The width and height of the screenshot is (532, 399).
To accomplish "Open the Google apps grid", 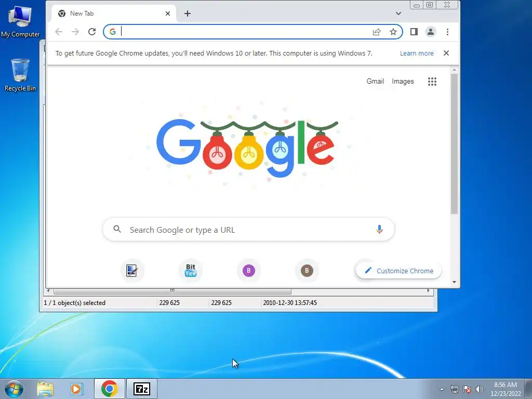I will point(432,82).
